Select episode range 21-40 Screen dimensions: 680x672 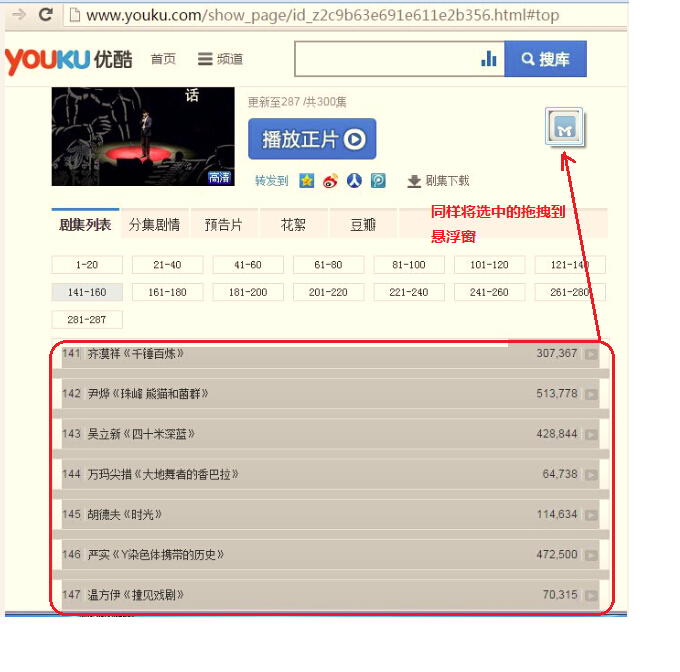(x=167, y=265)
